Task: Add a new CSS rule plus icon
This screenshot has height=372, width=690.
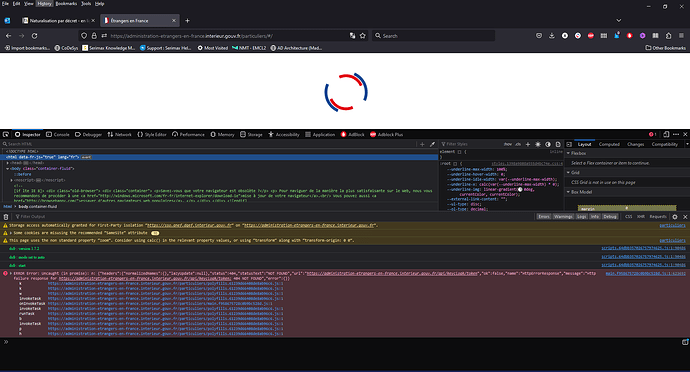Action: [528, 144]
